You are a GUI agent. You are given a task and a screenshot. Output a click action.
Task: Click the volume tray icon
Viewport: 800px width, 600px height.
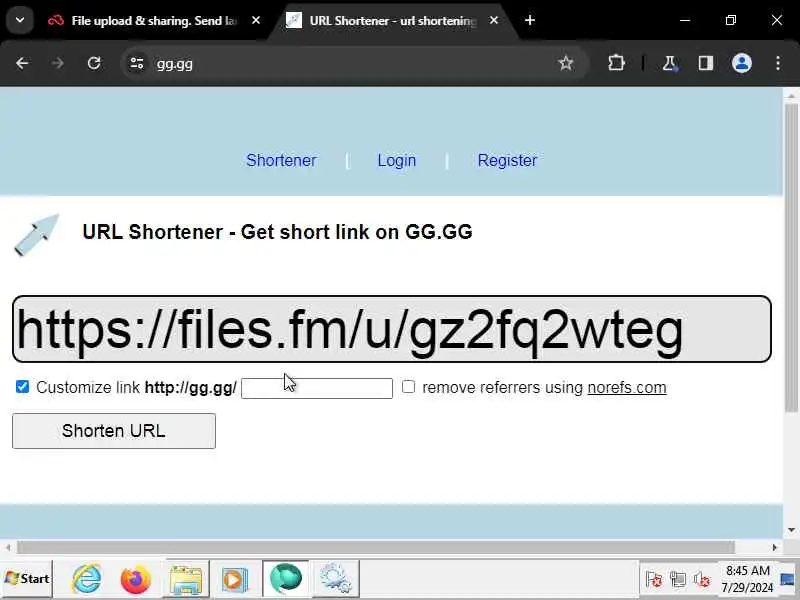click(702, 579)
